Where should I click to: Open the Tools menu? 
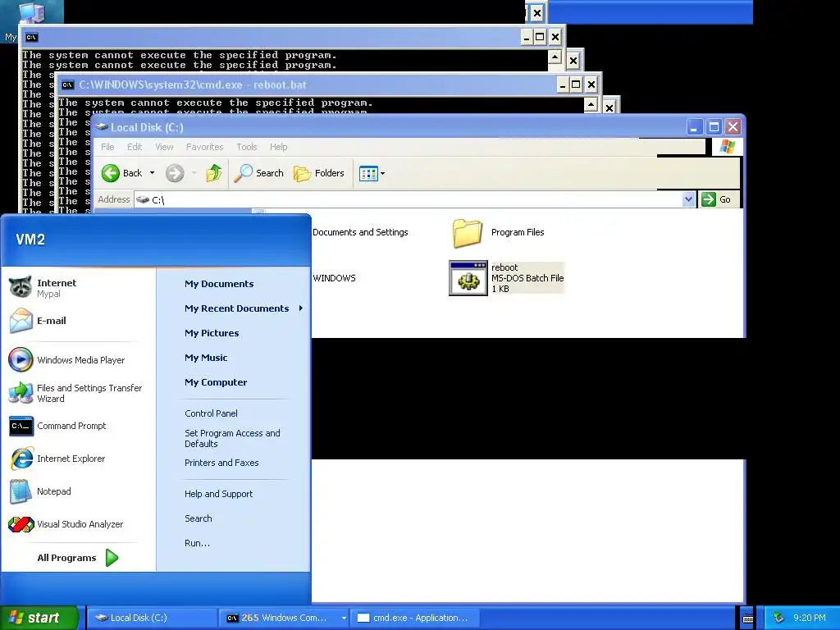[247, 147]
